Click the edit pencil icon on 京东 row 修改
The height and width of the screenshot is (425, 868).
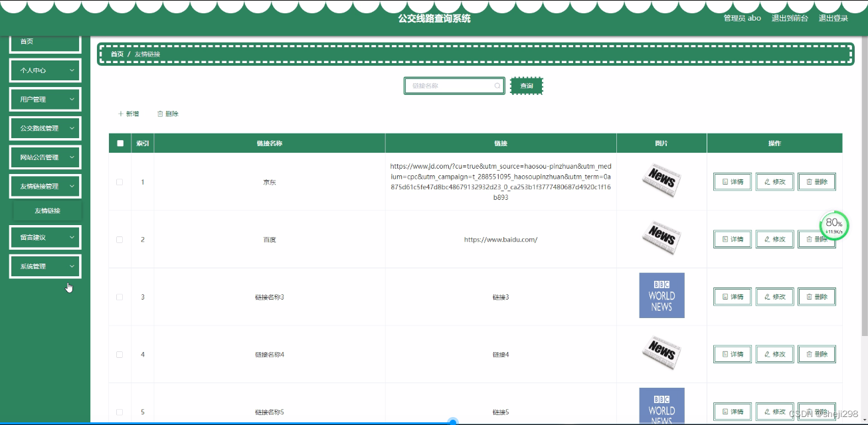pos(766,181)
